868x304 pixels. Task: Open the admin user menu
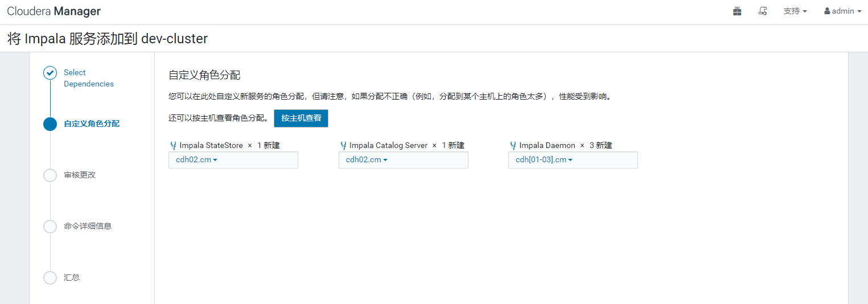coord(842,11)
